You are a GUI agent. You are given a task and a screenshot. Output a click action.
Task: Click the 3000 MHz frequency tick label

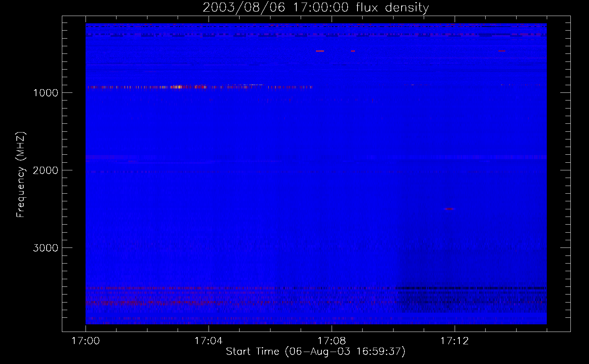(x=46, y=248)
